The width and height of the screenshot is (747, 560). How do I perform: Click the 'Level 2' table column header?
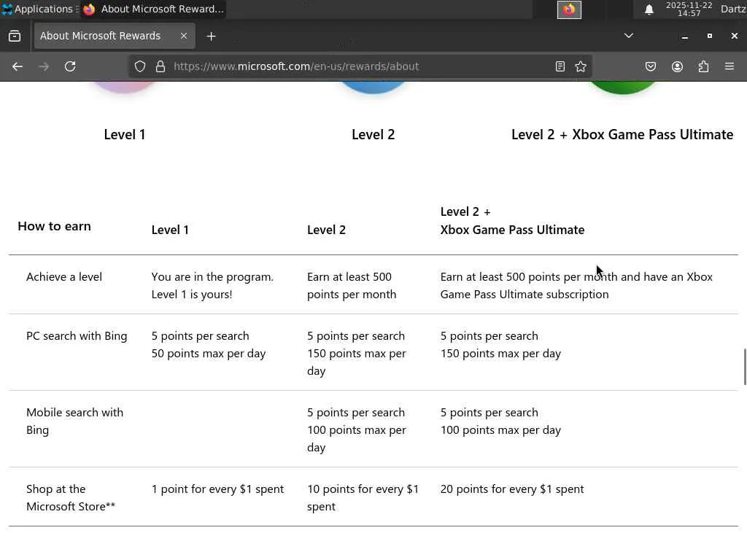coord(326,230)
